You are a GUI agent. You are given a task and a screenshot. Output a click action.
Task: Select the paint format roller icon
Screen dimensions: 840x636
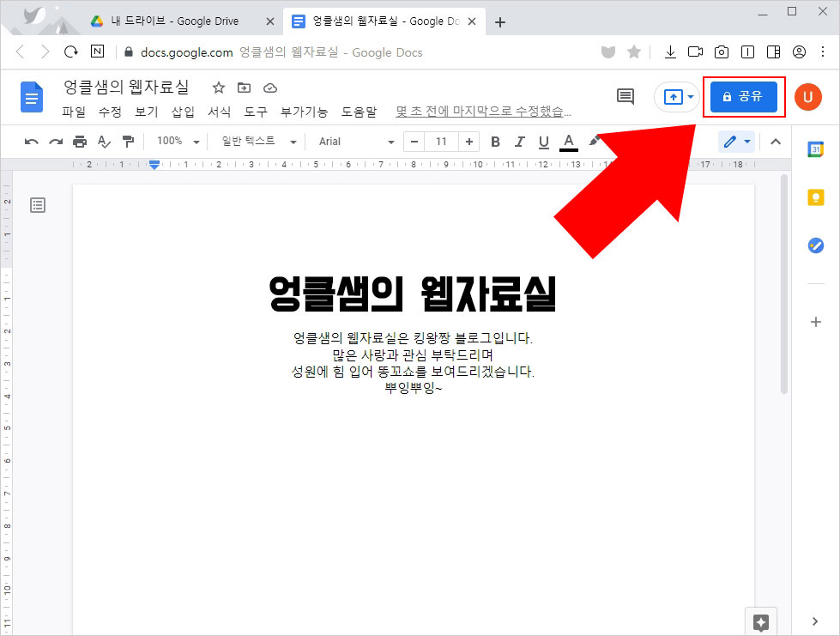click(128, 142)
